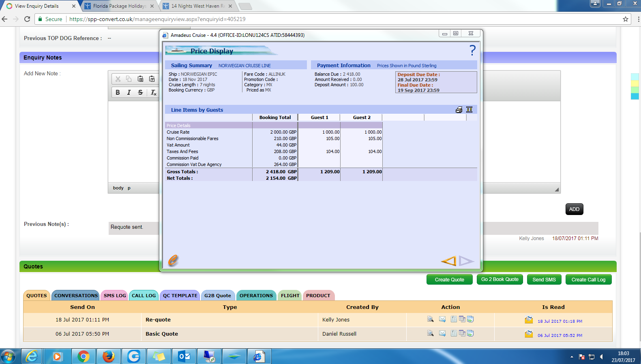
Task: Email the Basic Quote using the envelope icon
Action: pos(442,334)
